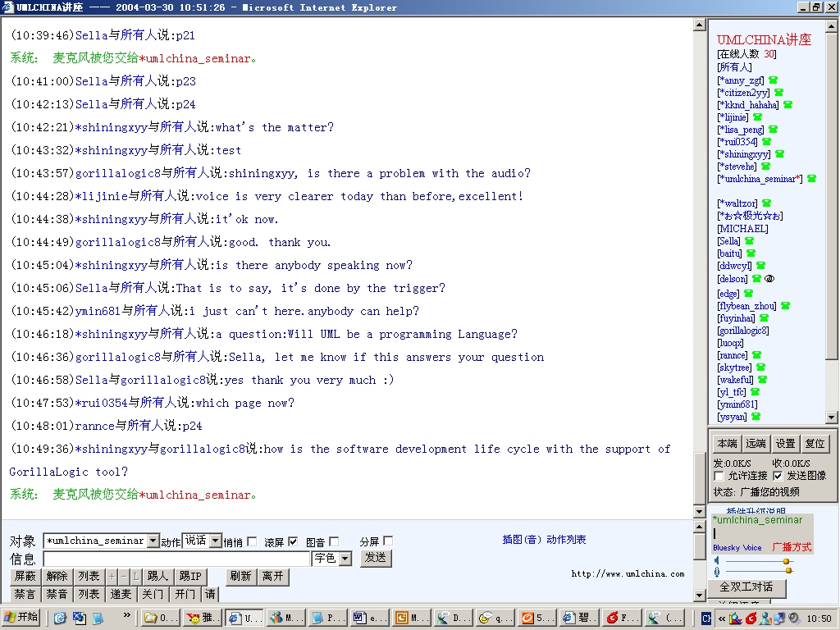Click the phone icon next to kknd_hahaha
Image resolution: width=840 pixels, height=630 pixels.
click(787, 105)
